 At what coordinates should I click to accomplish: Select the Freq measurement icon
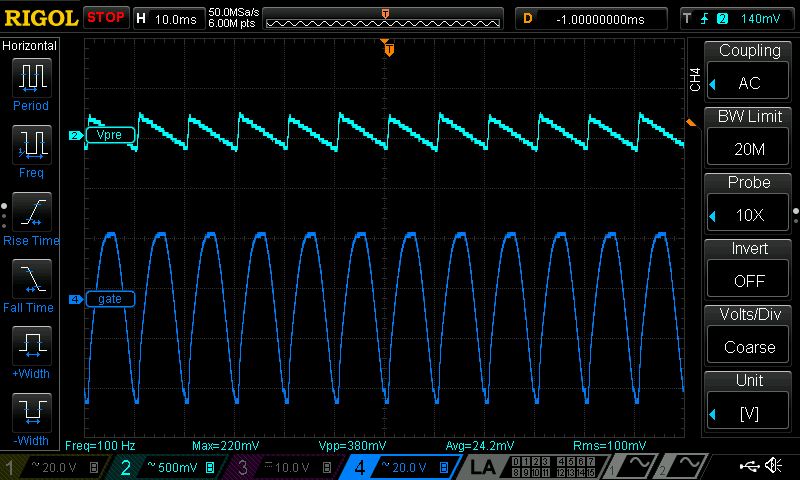(32, 145)
